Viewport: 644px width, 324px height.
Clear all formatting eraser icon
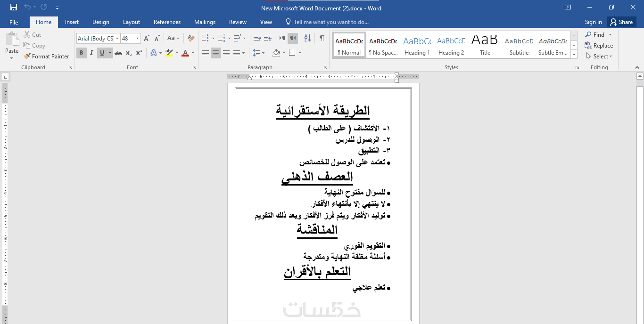coord(191,38)
